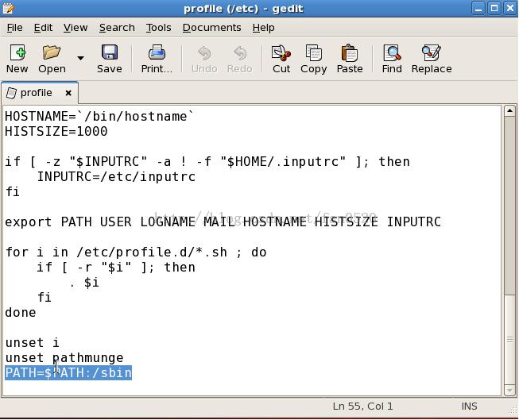
Task: Click the unset i line
Action: tap(32, 343)
